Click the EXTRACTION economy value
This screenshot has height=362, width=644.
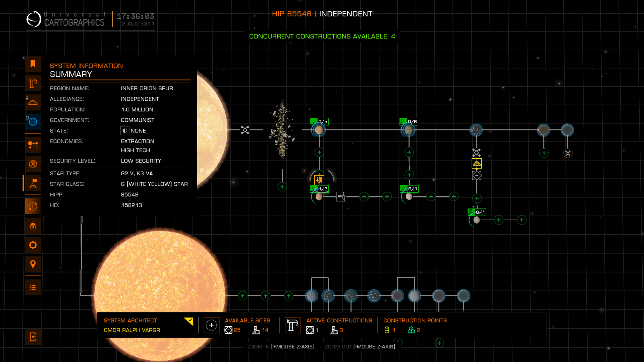pos(138,141)
